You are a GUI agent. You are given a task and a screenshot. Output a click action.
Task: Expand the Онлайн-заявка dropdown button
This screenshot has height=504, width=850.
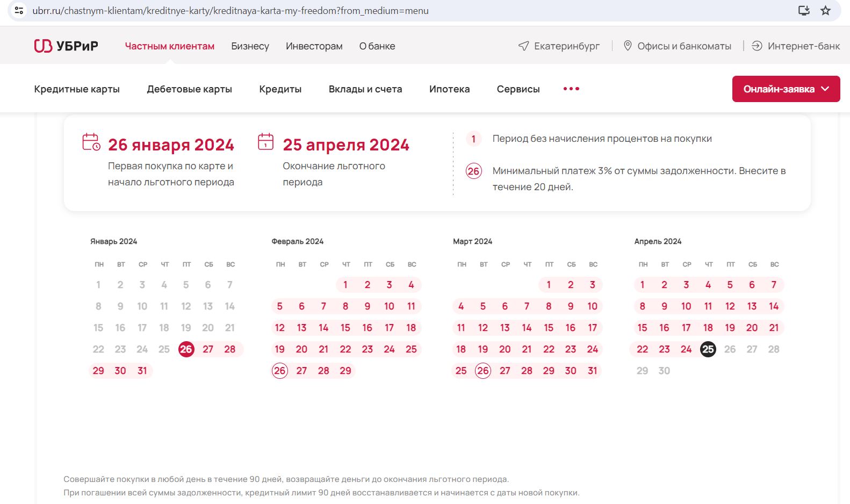(786, 89)
